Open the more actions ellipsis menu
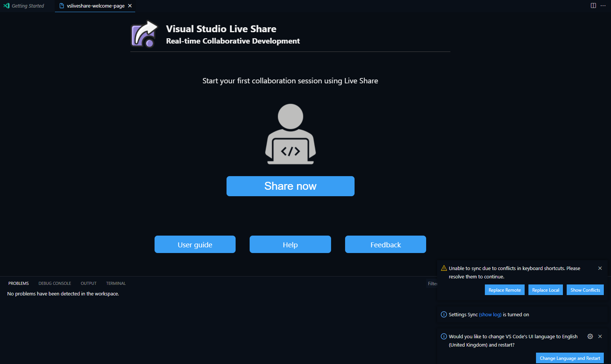 [603, 6]
